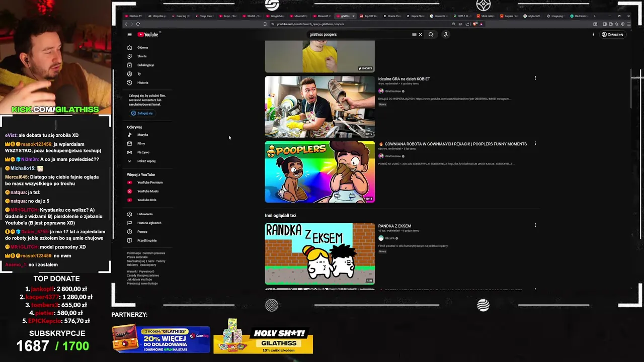
Task: Go back in the browser
Action: point(126,24)
